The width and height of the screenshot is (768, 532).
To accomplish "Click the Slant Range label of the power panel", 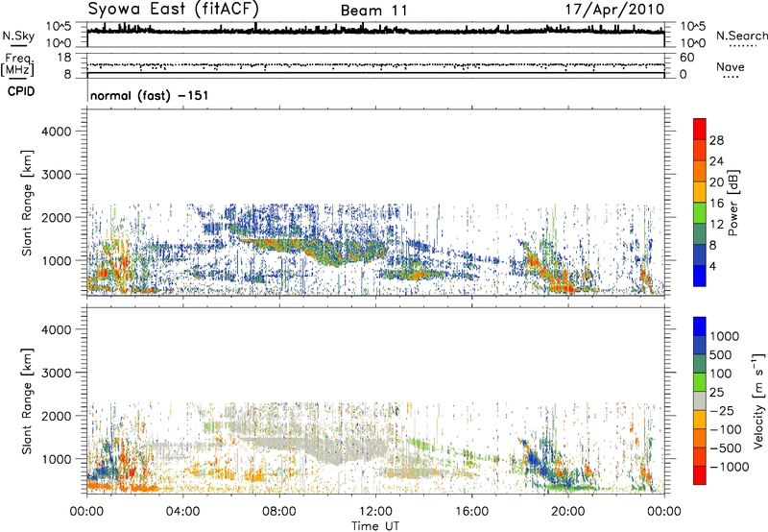I will point(27,203).
